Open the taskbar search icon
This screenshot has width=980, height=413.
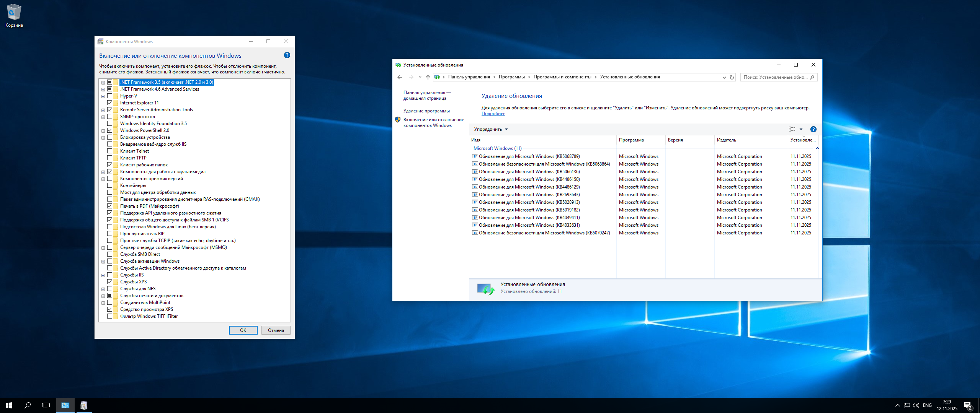(x=28, y=405)
